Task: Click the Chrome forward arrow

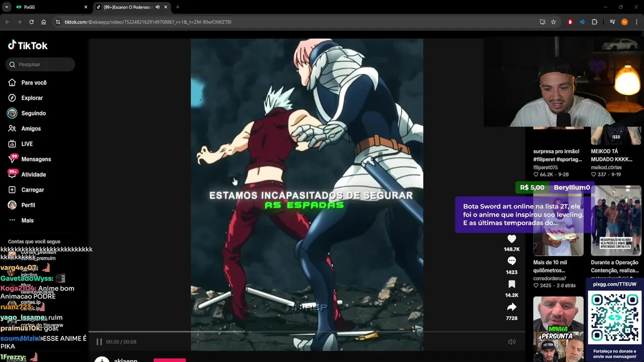Action: (x=19, y=22)
